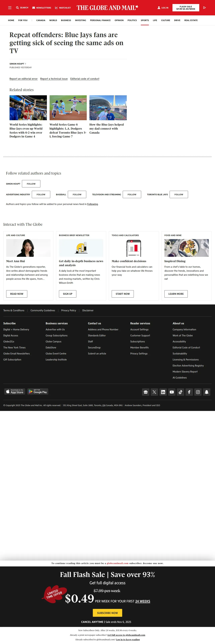Open the Real Estate section tab
215x644 pixels.
pyautogui.click(x=191, y=20)
